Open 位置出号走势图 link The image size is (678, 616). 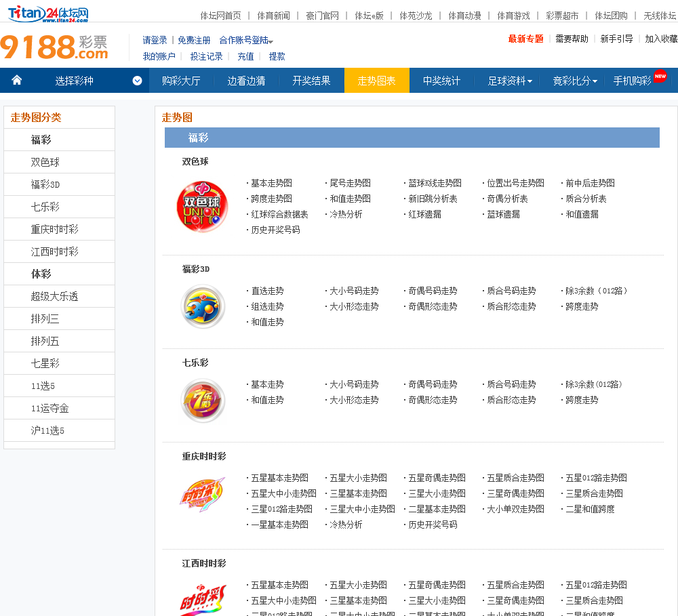coord(515,183)
